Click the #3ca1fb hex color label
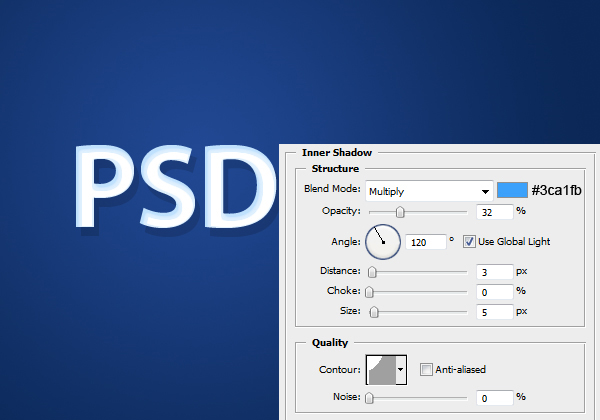This screenshot has height=420, width=600. point(556,190)
